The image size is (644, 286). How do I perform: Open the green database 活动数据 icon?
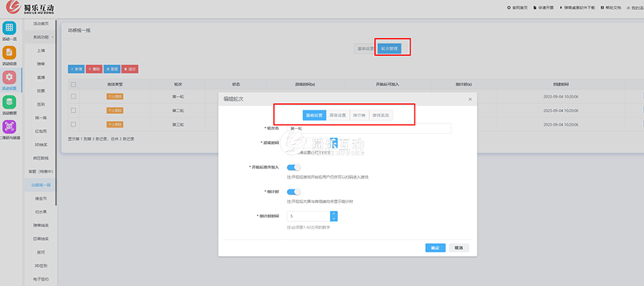point(9,102)
